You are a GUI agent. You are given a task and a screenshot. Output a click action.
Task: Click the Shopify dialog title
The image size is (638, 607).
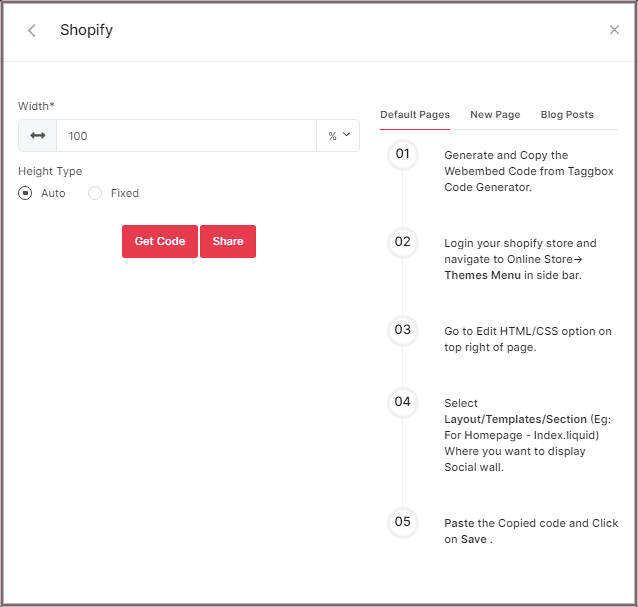pyautogui.click(x=86, y=30)
